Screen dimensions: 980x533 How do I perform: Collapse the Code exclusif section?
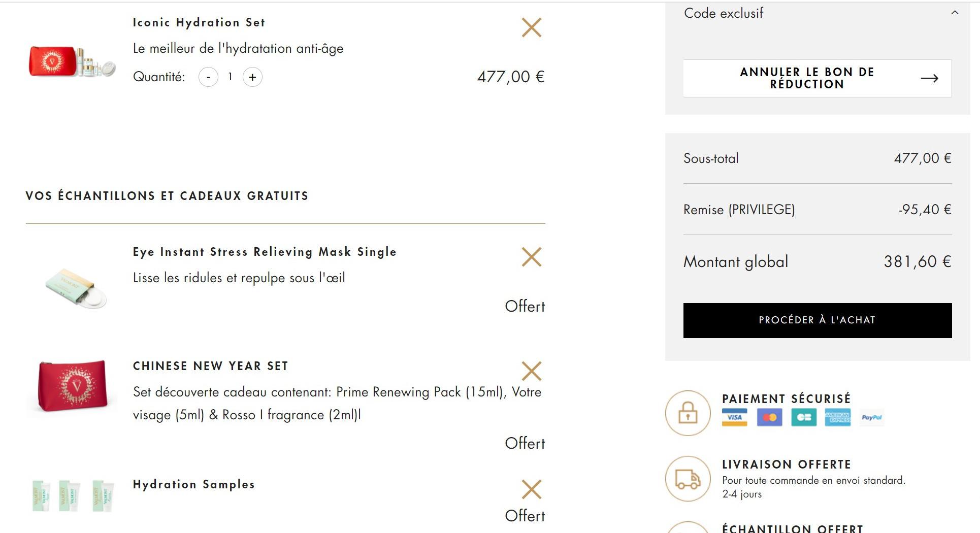955,13
